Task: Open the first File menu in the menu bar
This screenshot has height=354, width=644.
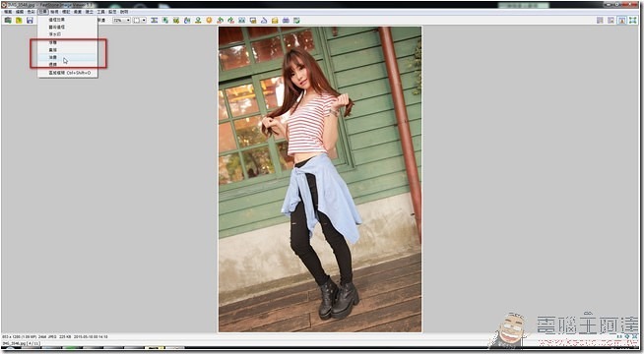Action: pyautogui.click(x=8, y=12)
